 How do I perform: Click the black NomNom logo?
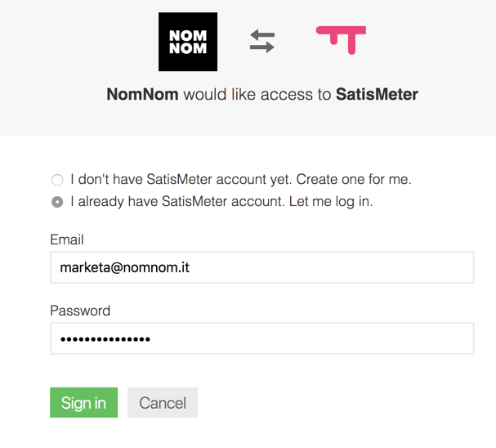188,42
